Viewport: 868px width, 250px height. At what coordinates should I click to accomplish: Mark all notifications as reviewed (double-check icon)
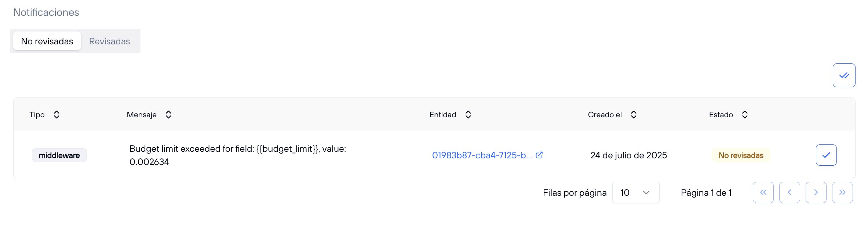(x=844, y=76)
